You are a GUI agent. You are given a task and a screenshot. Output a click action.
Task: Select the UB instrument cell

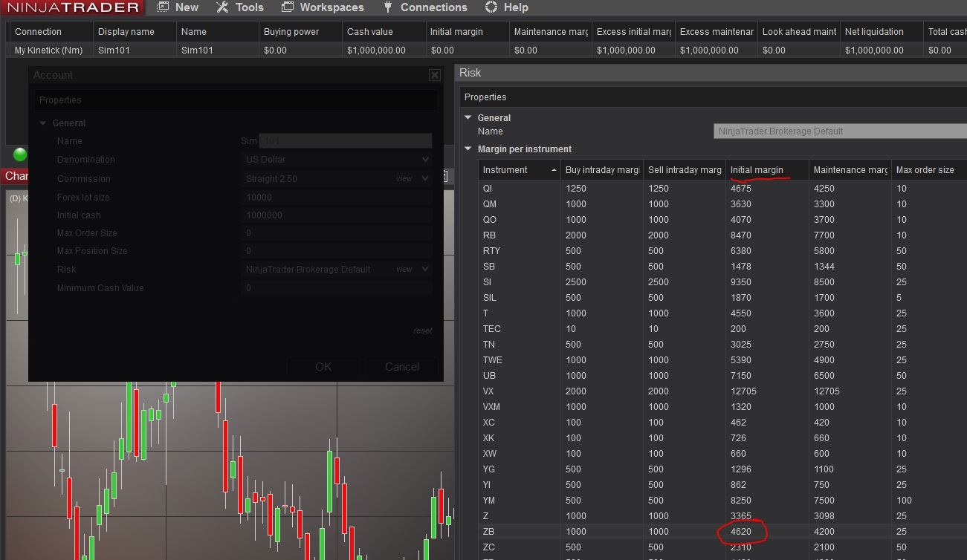[520, 376]
